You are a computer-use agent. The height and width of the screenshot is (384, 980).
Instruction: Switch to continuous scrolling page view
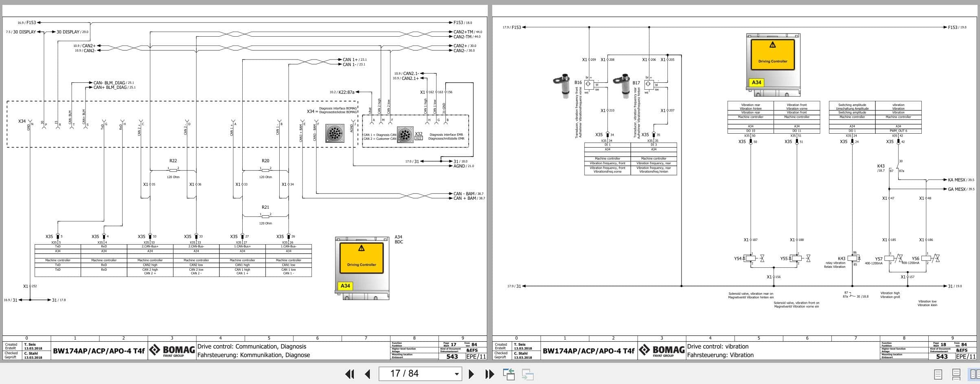point(956,374)
